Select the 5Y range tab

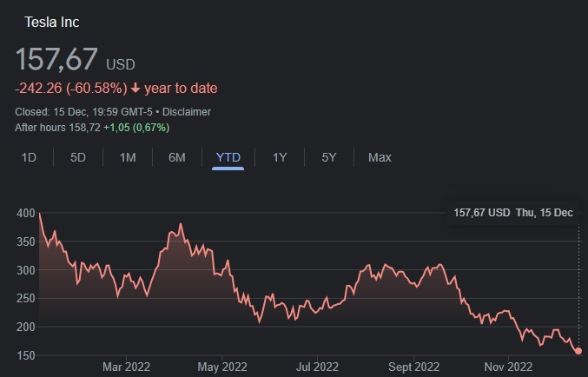(x=329, y=157)
